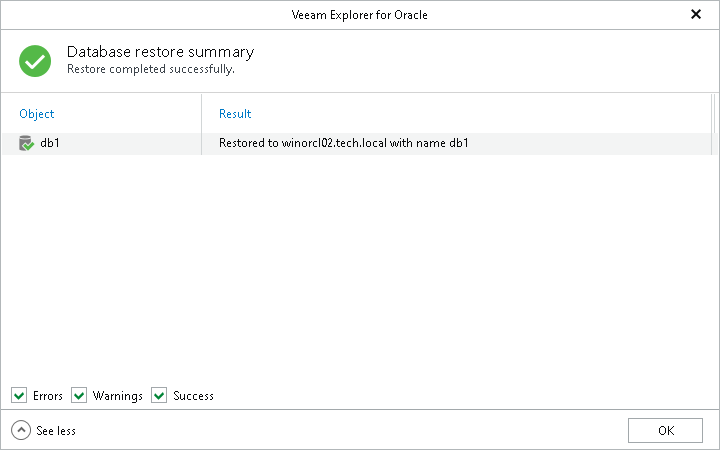Image resolution: width=720 pixels, height=450 pixels.
Task: Sort by the Object column header
Action: (37, 114)
